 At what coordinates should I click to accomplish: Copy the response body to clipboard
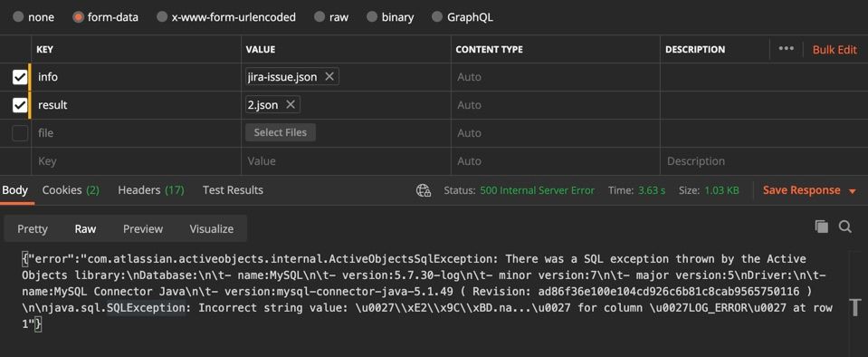tap(822, 227)
